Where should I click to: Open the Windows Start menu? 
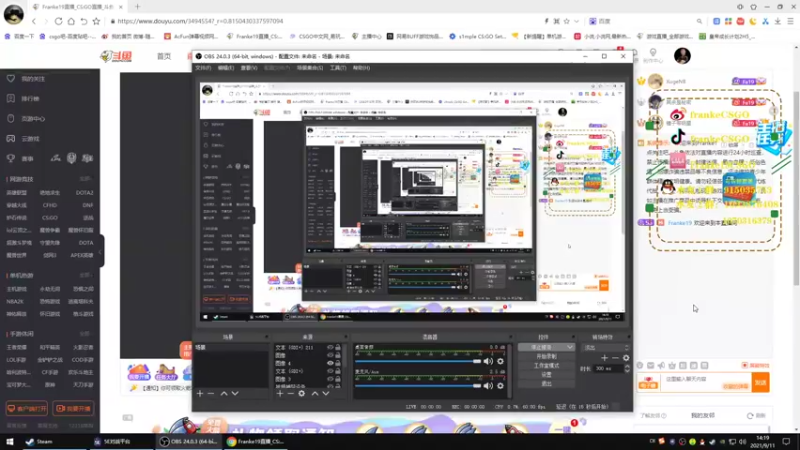pos(10,442)
